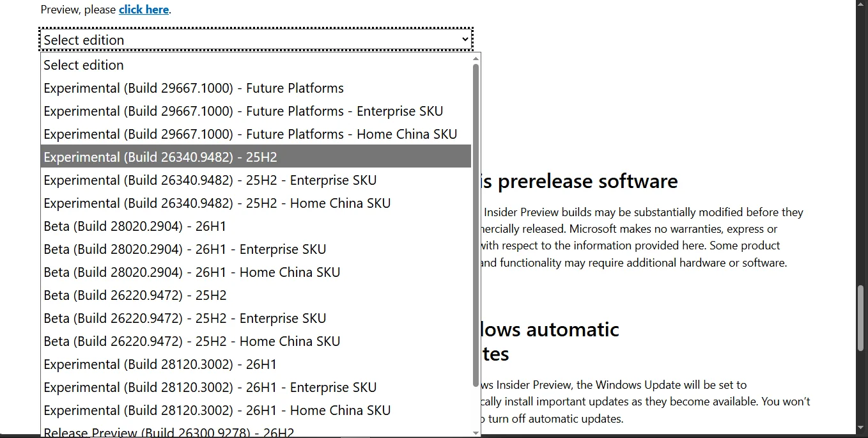Image resolution: width=868 pixels, height=438 pixels.
Task: Select Beta Build 28020.2904 26H1 option
Action: [x=256, y=226]
